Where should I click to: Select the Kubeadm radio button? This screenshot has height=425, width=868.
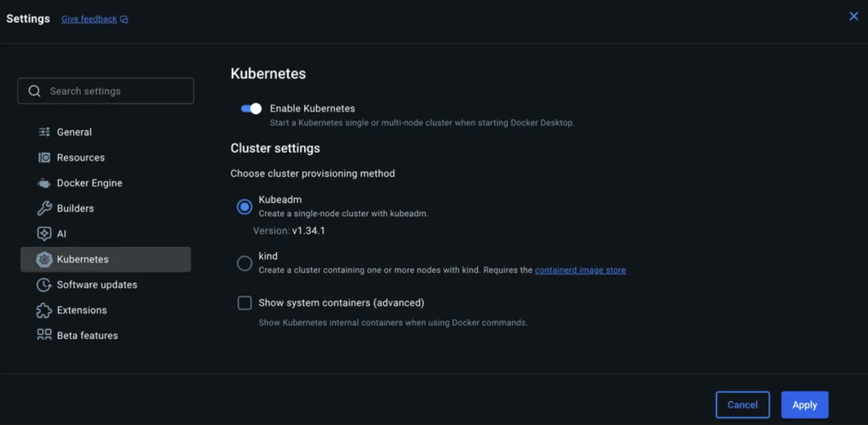pyautogui.click(x=245, y=207)
